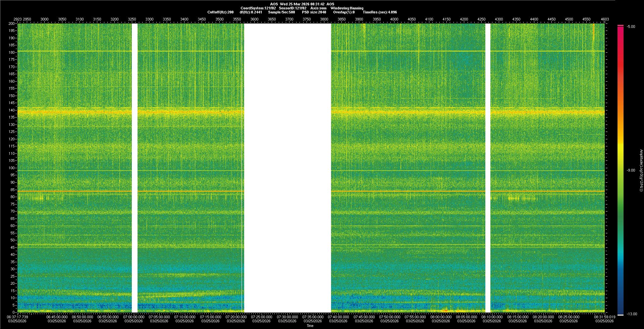
Task: Click the PSD size:2048 label
Action: click(x=314, y=12)
